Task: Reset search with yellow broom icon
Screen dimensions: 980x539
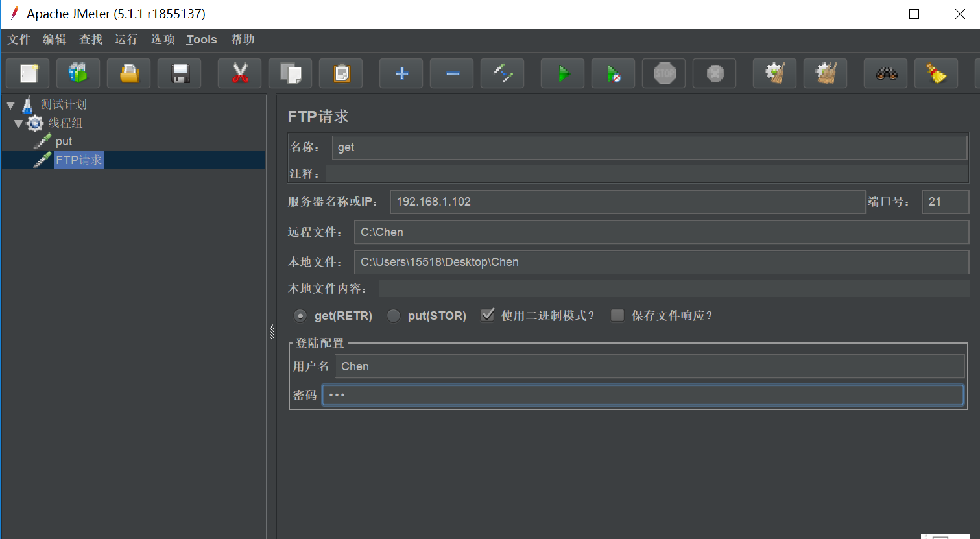Action: (x=937, y=73)
